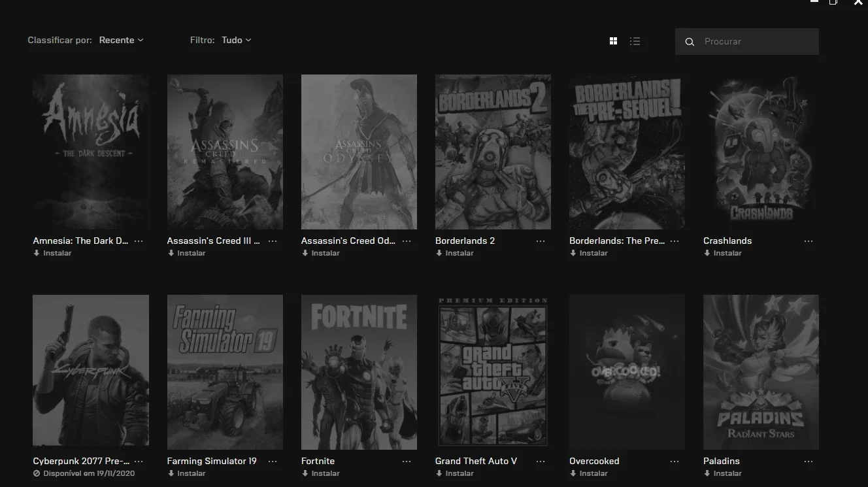Open options menu for Assassin's Creed Odyssey
The width and height of the screenshot is (868, 487).
coord(407,241)
